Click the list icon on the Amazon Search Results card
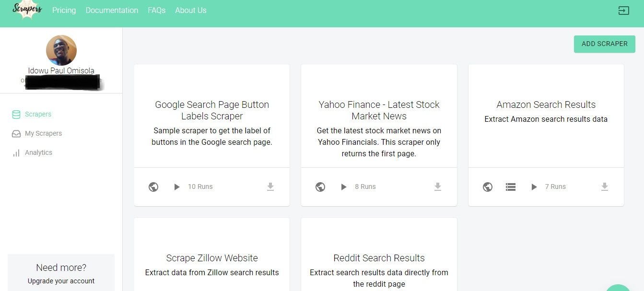Viewport: 644px width, 291px height. pos(511,187)
